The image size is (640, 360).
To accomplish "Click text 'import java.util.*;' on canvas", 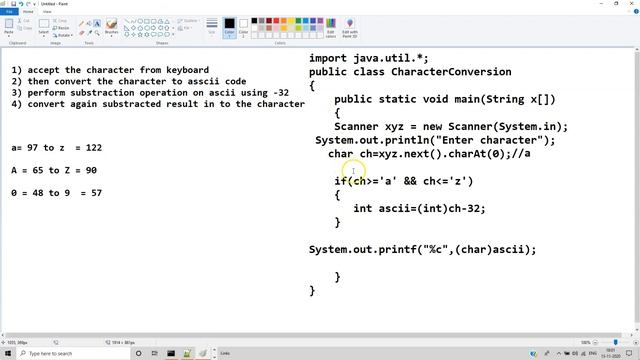I will (369, 58).
